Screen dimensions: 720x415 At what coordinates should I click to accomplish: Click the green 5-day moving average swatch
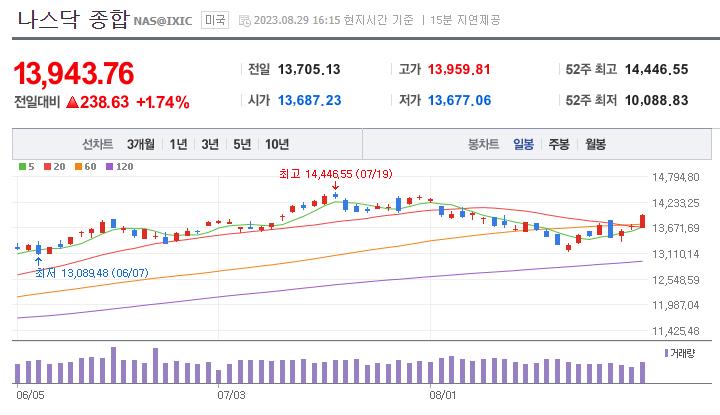(22, 167)
